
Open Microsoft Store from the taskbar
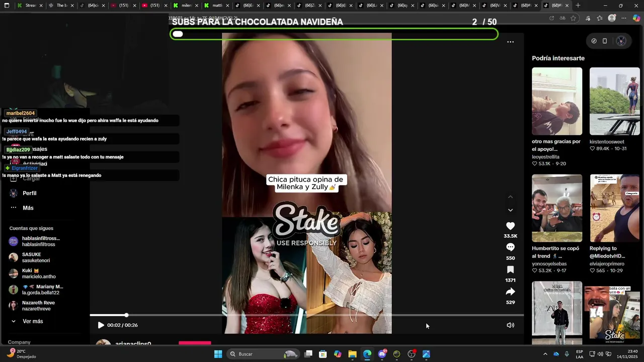coord(323,354)
